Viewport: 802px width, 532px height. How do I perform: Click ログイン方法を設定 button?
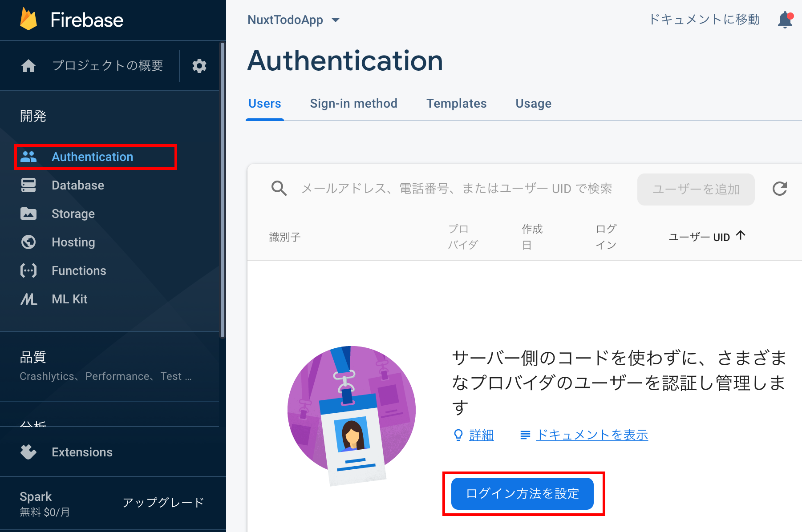(523, 494)
